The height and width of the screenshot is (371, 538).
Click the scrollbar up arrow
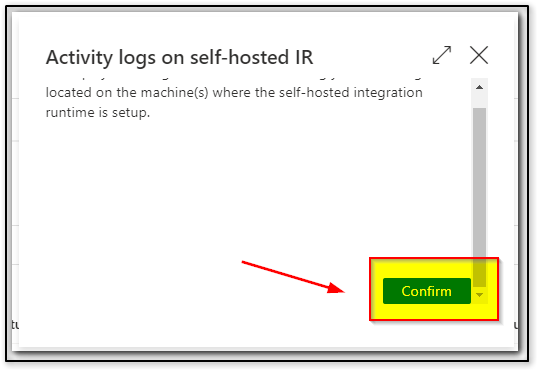(x=479, y=87)
